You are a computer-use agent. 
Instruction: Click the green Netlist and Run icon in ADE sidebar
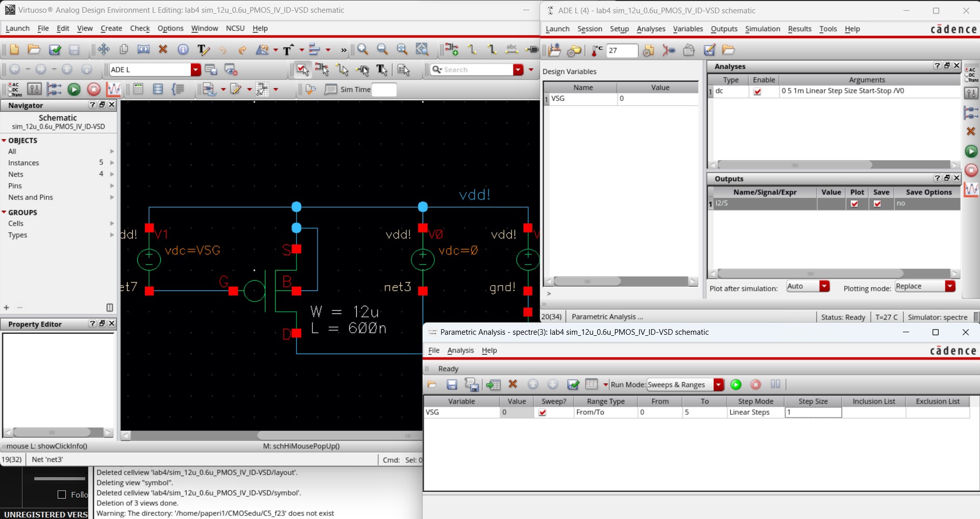coord(971,152)
